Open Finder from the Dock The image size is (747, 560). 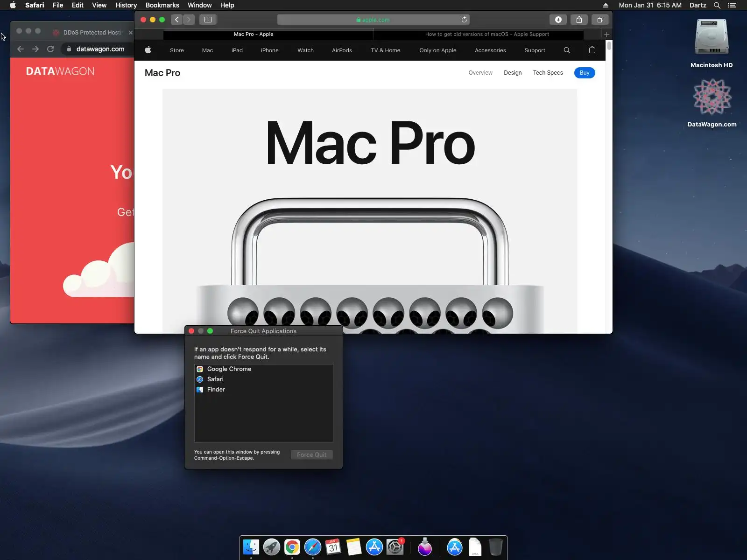tap(251, 547)
